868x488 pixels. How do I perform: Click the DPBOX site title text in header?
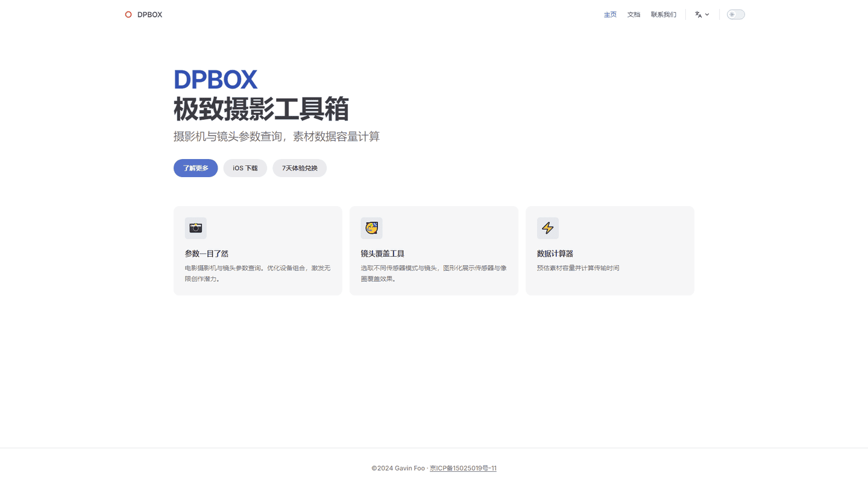(x=149, y=14)
